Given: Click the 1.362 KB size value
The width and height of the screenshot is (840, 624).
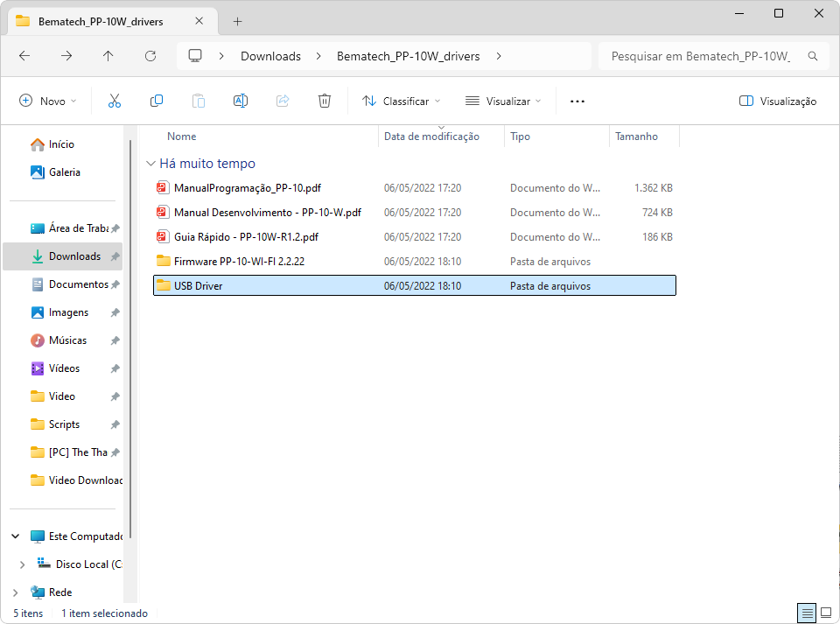Looking at the screenshot, I should (653, 188).
